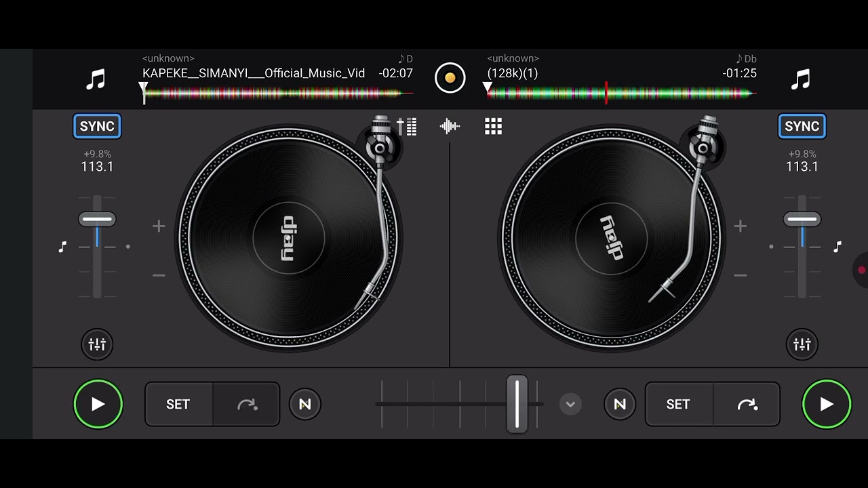This screenshot has width=868, height=488.
Task: Open Neural Mix on the left deck
Action: pyautogui.click(x=305, y=405)
